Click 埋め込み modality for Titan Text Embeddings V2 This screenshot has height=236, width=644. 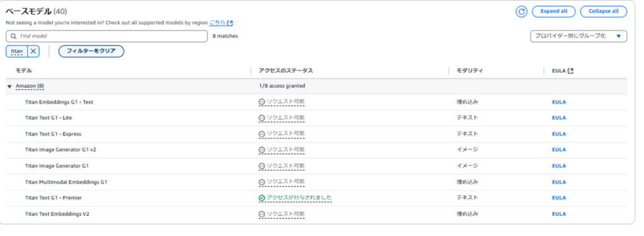[x=467, y=214]
